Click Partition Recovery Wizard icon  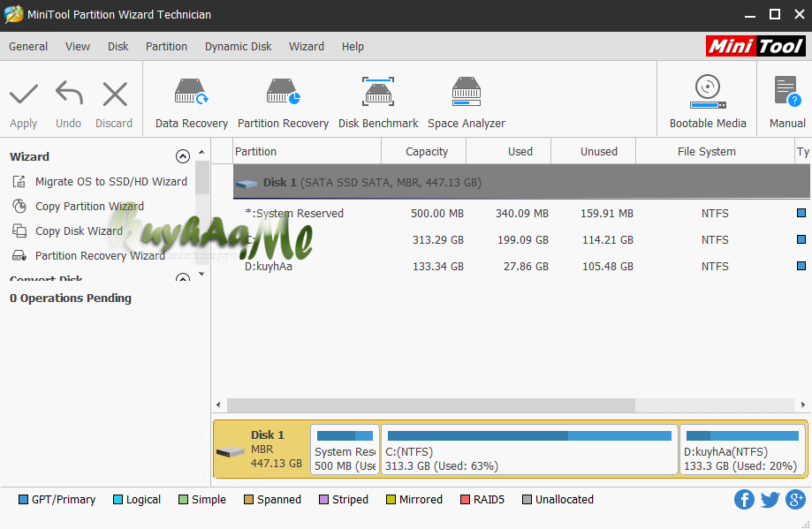coord(19,255)
